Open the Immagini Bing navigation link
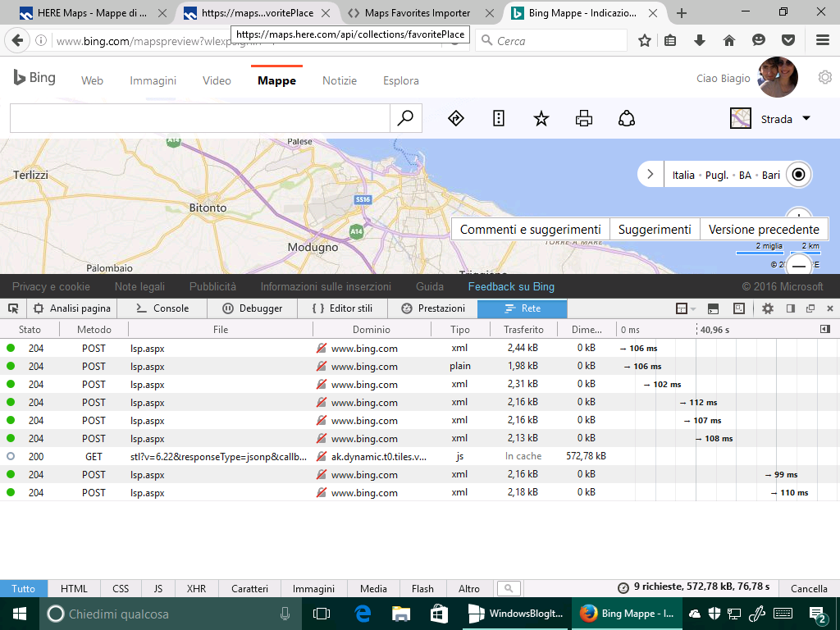 pos(153,80)
